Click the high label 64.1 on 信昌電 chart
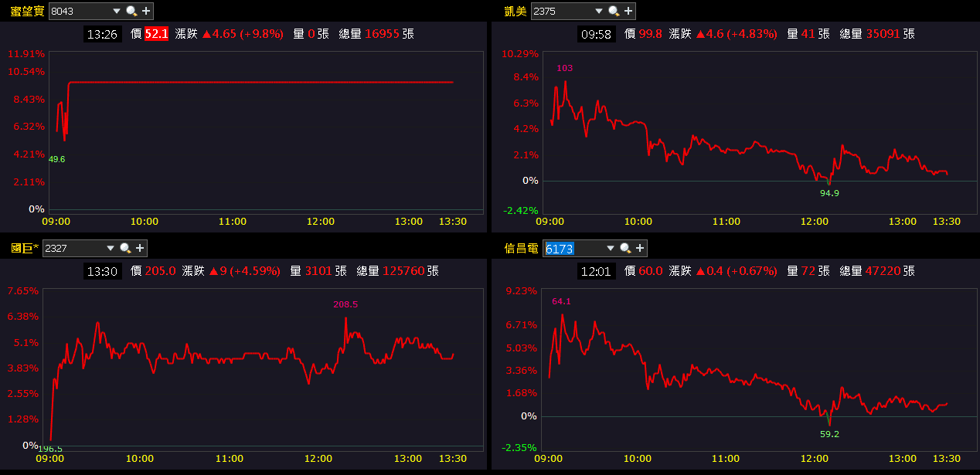980x475 pixels. 561,301
